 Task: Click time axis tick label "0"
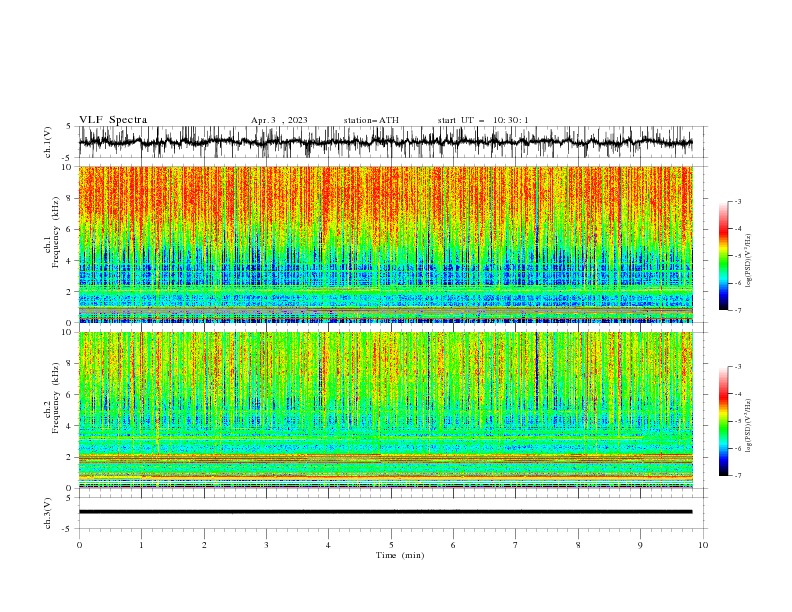(79, 545)
